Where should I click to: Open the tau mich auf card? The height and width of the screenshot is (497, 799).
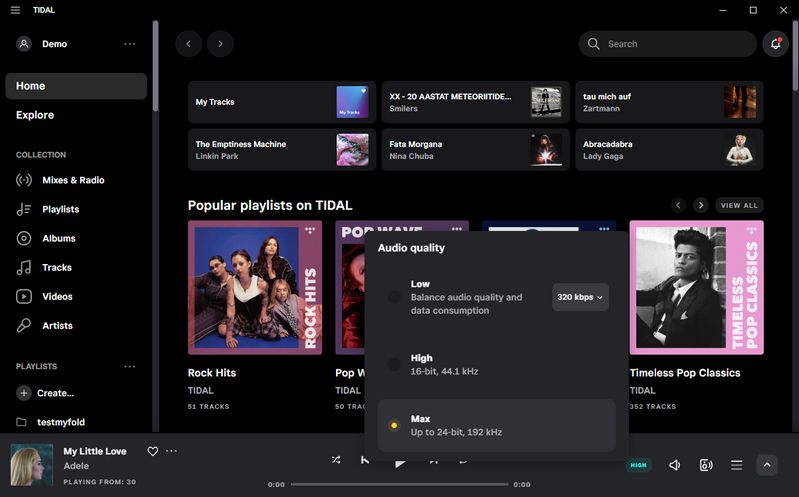[669, 102]
